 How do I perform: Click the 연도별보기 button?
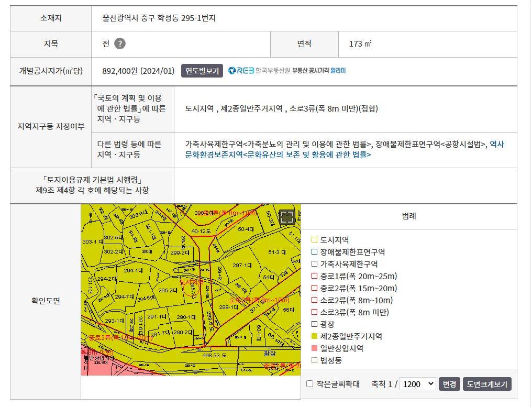(202, 71)
